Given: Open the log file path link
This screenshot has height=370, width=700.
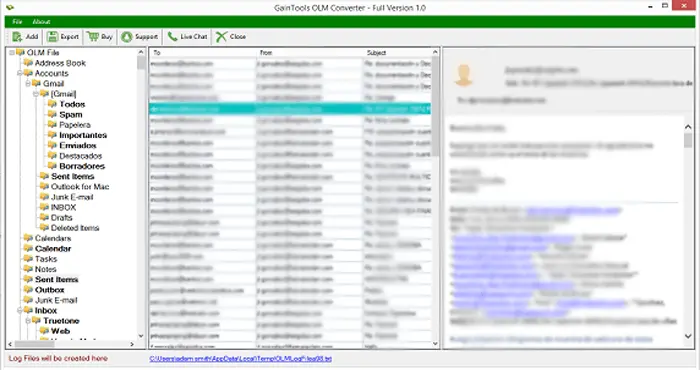Looking at the screenshot, I should pyautogui.click(x=240, y=358).
